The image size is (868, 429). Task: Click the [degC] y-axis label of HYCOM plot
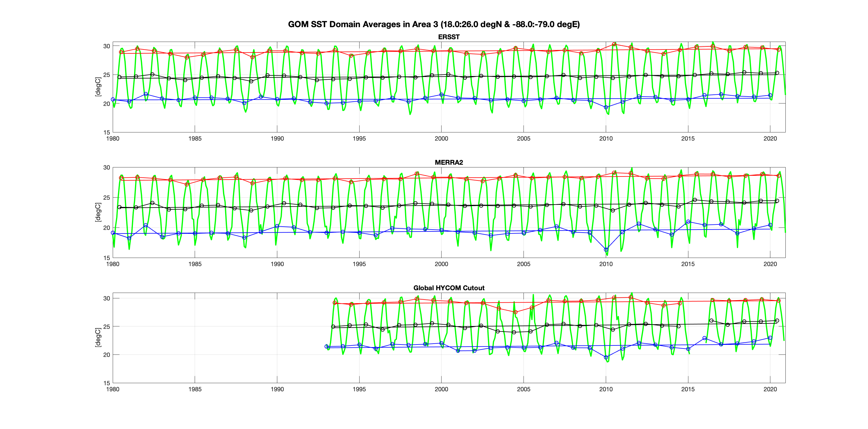[x=98, y=338]
